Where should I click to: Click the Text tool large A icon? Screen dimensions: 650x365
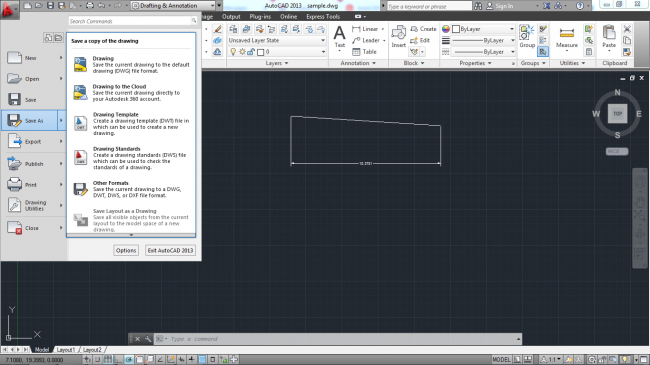[340, 33]
